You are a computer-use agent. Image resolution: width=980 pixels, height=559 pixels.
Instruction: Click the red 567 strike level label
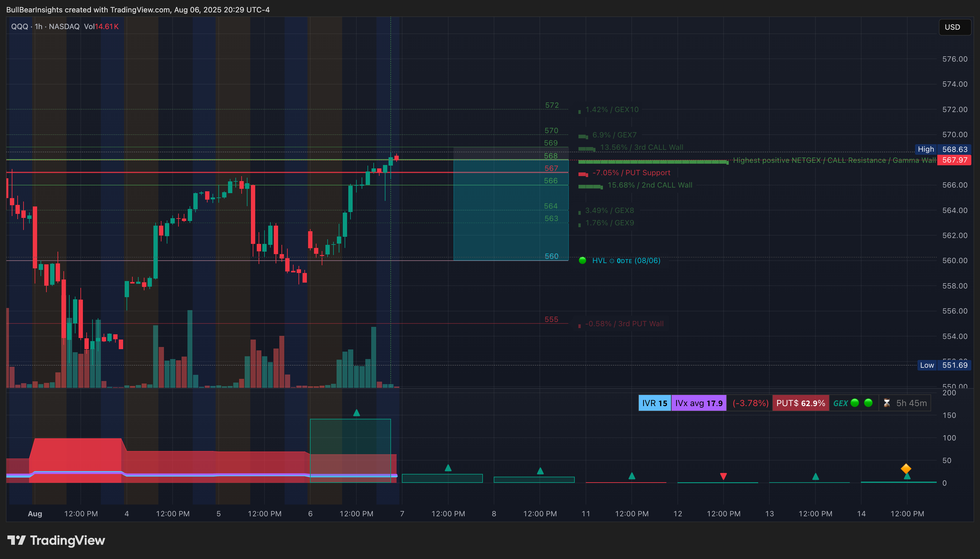(551, 168)
